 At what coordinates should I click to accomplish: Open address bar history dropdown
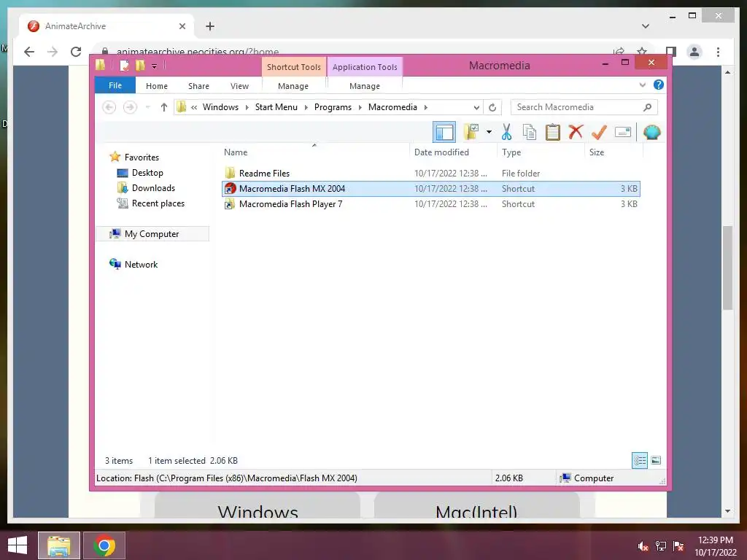[x=476, y=107]
